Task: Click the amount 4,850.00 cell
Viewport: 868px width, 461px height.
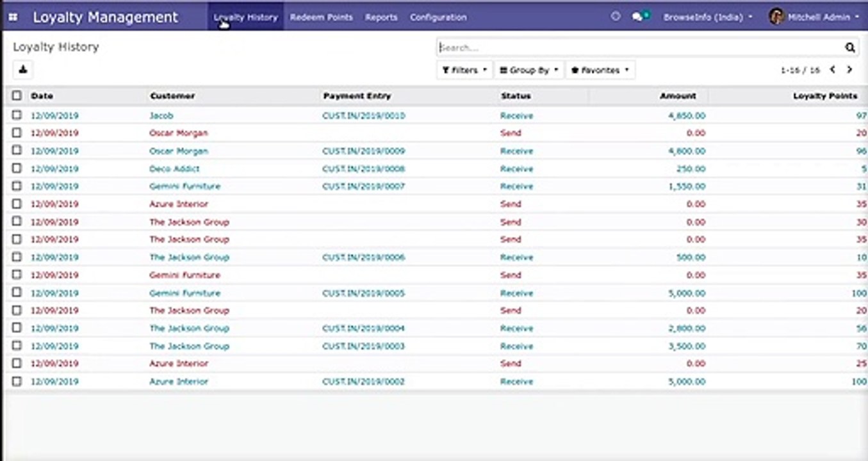Action: pyautogui.click(x=686, y=116)
